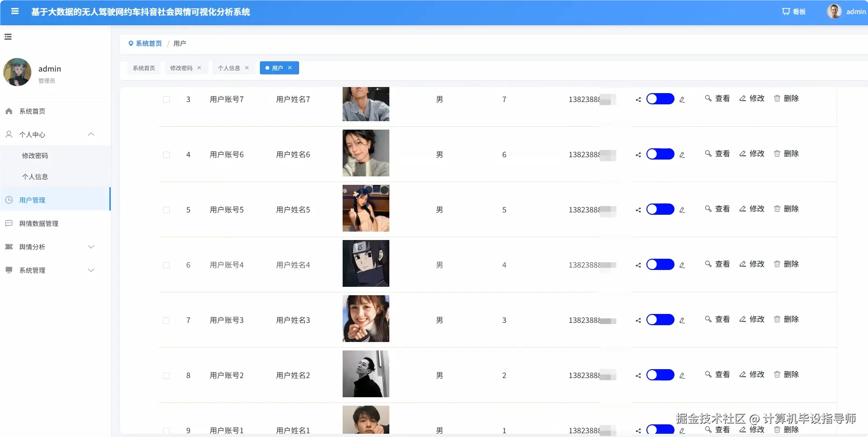Go to 系统首页 via breadcrumb link
Viewport: 868px width, 437px height.
(x=149, y=44)
